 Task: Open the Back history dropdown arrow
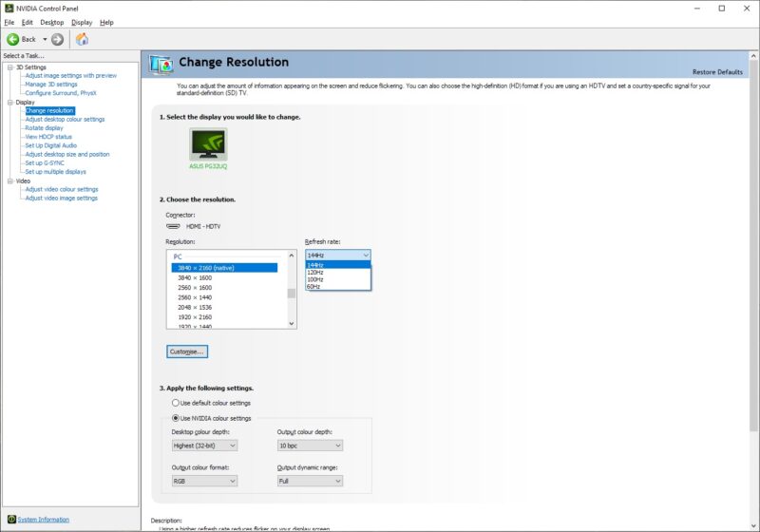click(x=44, y=39)
